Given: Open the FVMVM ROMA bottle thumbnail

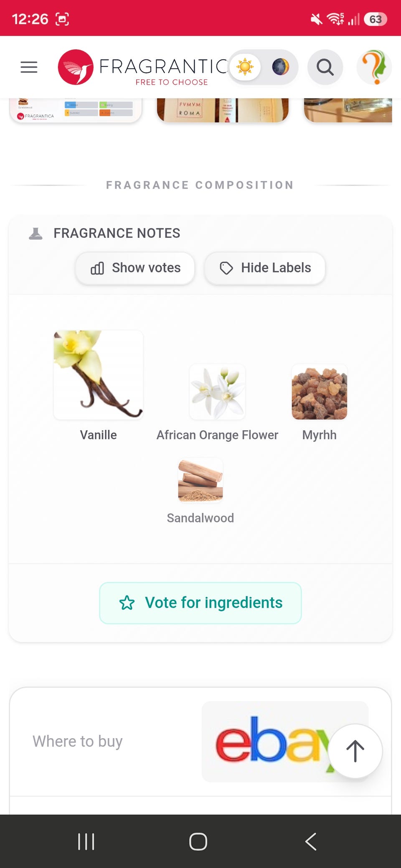Looking at the screenshot, I should tap(223, 110).
